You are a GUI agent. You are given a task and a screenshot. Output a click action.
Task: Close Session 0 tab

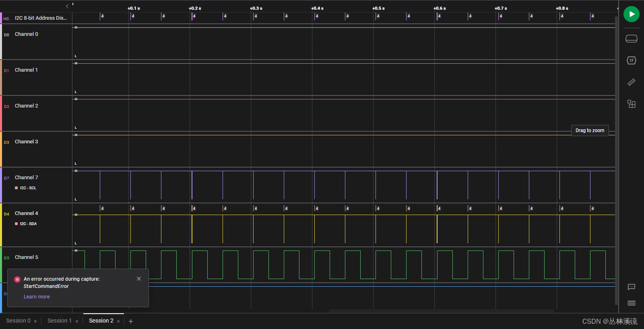(35, 321)
